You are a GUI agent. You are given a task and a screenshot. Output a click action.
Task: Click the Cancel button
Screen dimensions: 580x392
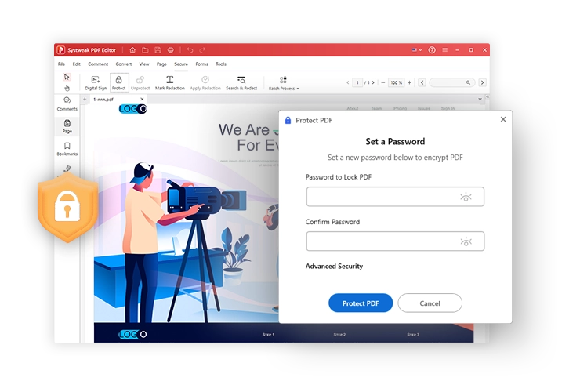pyautogui.click(x=430, y=303)
